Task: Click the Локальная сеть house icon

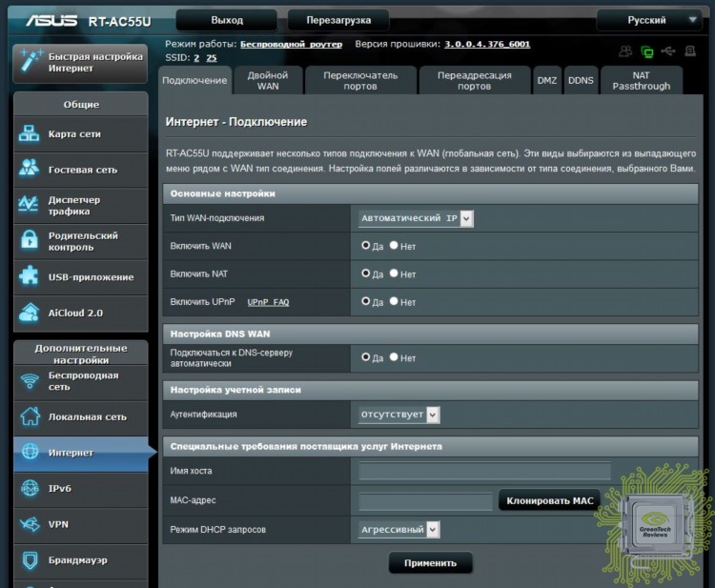Action: pos(31,416)
